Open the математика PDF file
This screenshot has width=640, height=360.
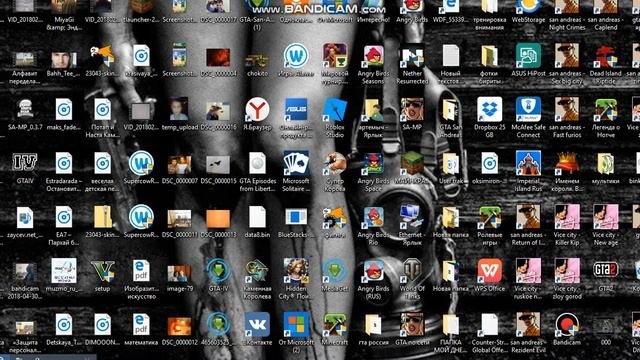point(141,325)
